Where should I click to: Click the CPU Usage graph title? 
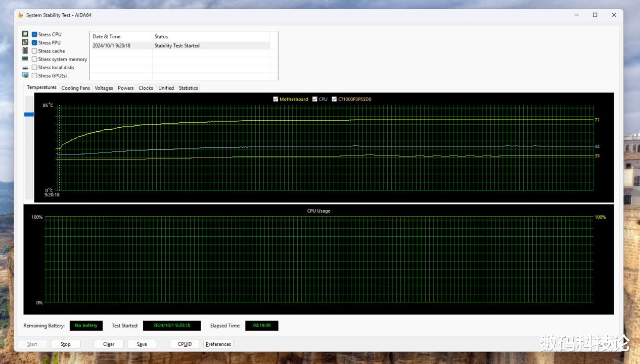[x=318, y=211]
